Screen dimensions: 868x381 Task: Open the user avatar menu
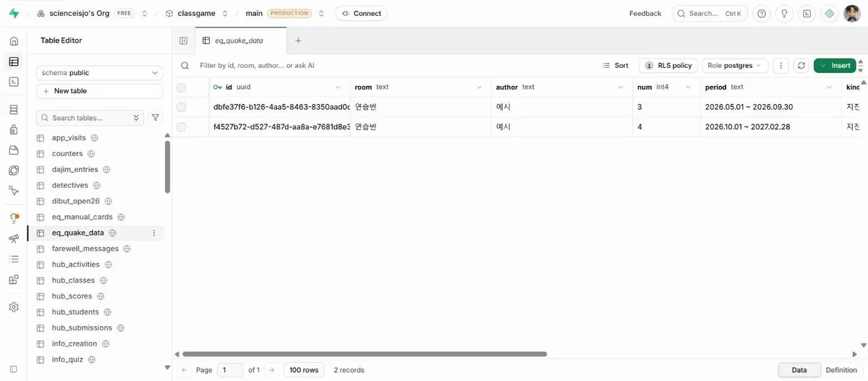[x=852, y=13]
